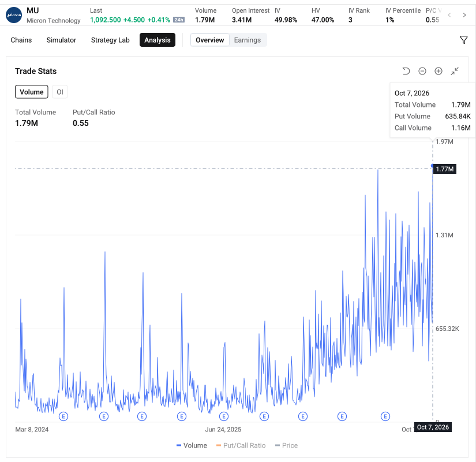This screenshot has height=462, width=476.
Task: Click the Put Volume 635.84K in tooltip
Action: coord(458,116)
